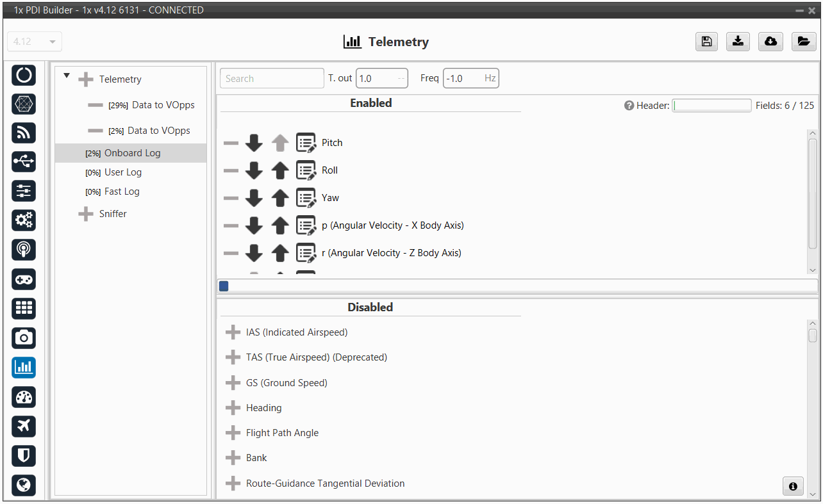Screen dimensions: 823x504
Task: Click the info button at bottom right
Action: pyautogui.click(x=793, y=486)
